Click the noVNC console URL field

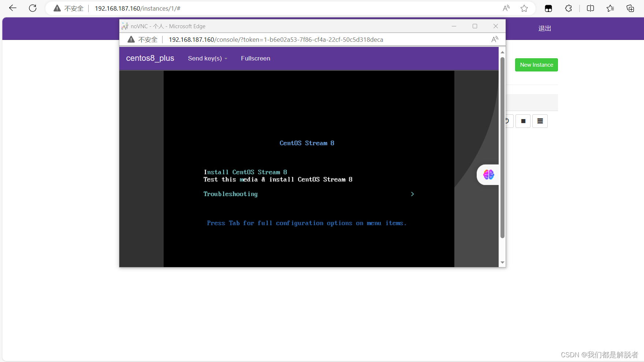click(276, 40)
